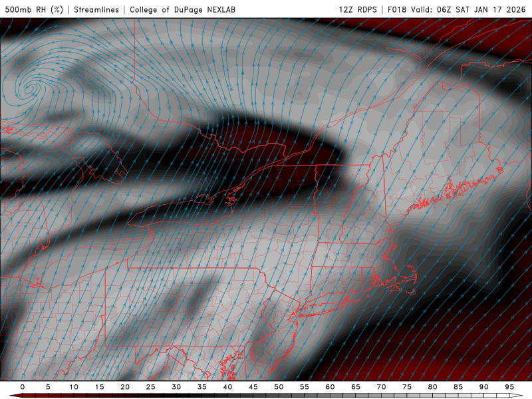Screen dimensions: 532x399
Task: Click the "70" value on the color scale
Action: [x=381, y=387]
